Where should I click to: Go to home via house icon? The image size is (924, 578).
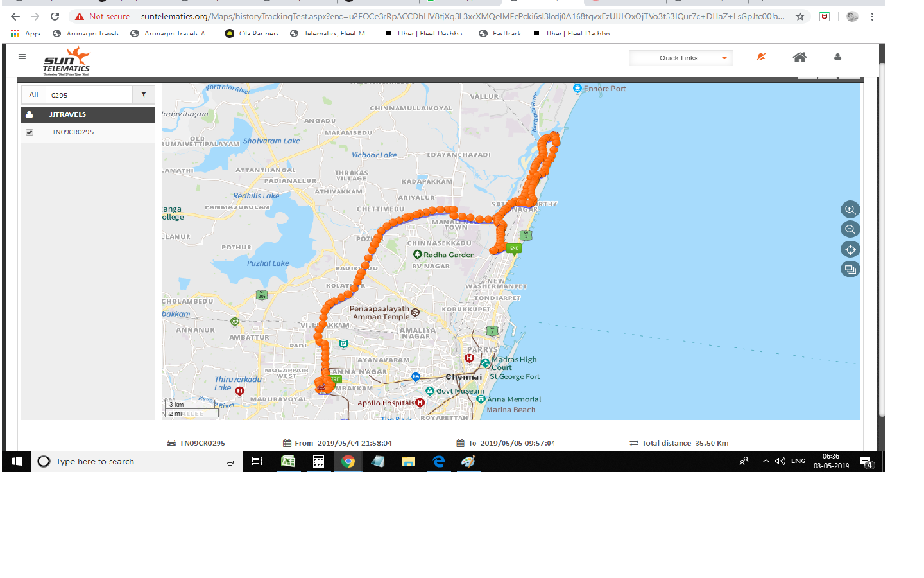click(x=800, y=57)
